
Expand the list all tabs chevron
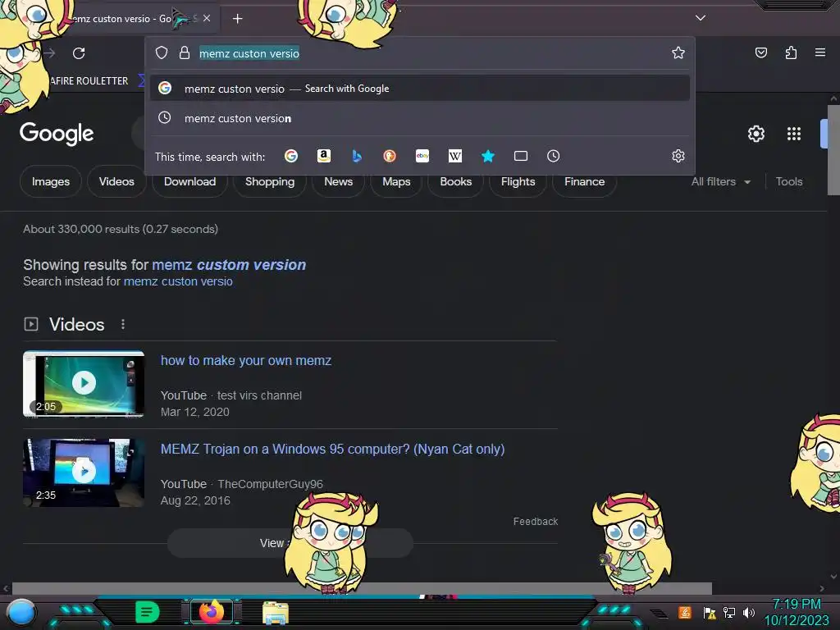(x=701, y=18)
